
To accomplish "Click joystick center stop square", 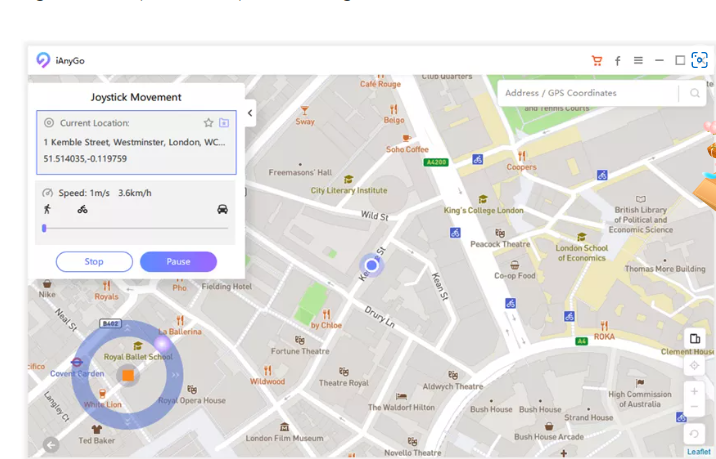I will click(x=128, y=375).
